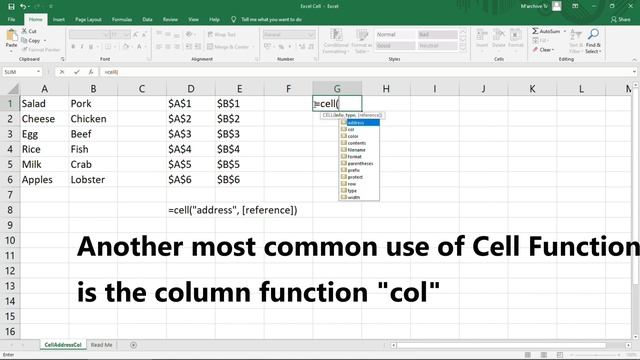Click the Format Painter brush
640x360 pixels.
(x=24, y=49)
